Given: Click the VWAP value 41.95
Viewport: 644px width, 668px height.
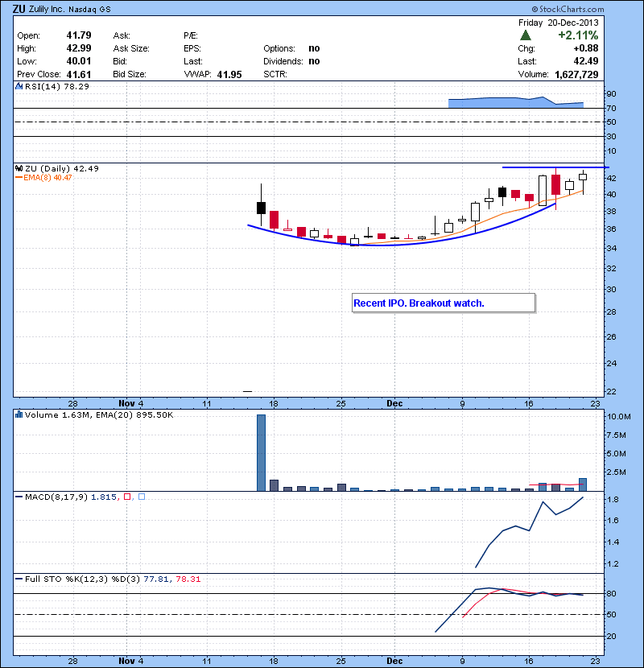Looking at the screenshot, I should pos(229,75).
